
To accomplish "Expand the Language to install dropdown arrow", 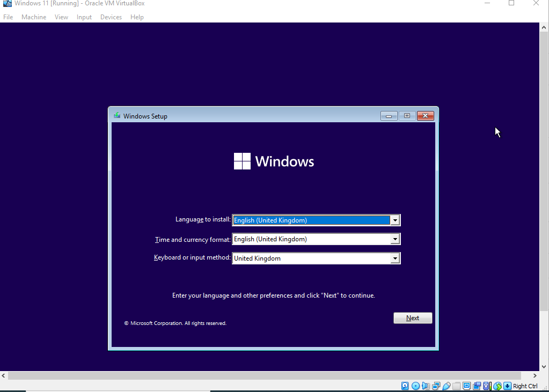I will point(395,220).
